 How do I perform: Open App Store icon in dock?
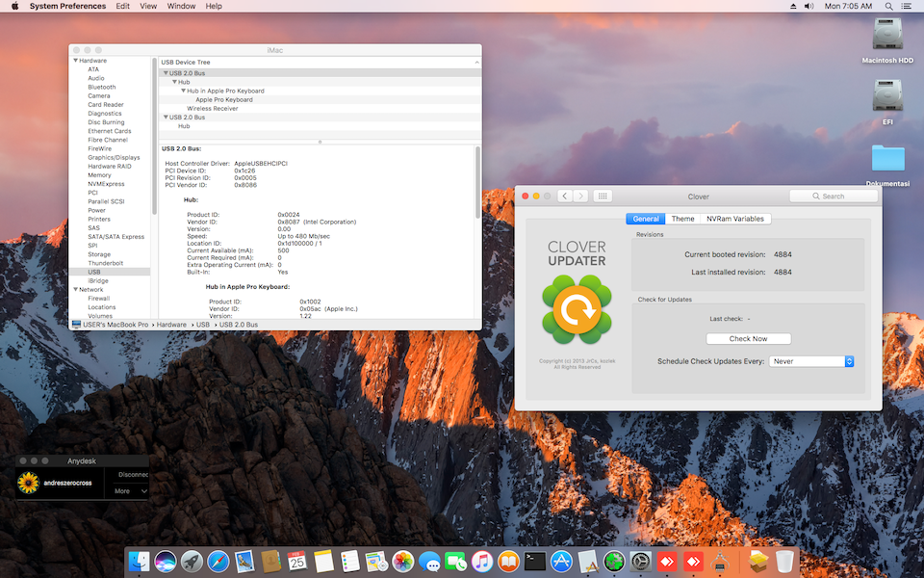tap(561, 562)
